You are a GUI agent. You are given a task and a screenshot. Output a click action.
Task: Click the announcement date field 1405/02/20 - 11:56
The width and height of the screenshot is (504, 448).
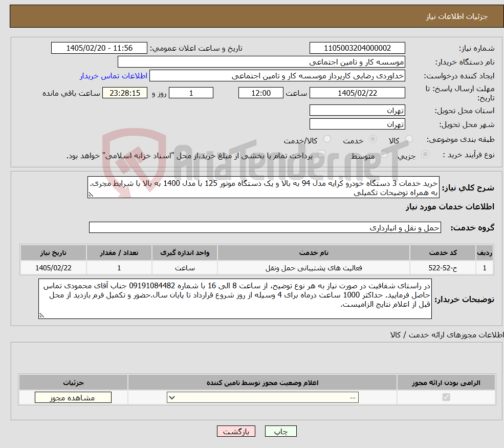pyautogui.click(x=99, y=48)
